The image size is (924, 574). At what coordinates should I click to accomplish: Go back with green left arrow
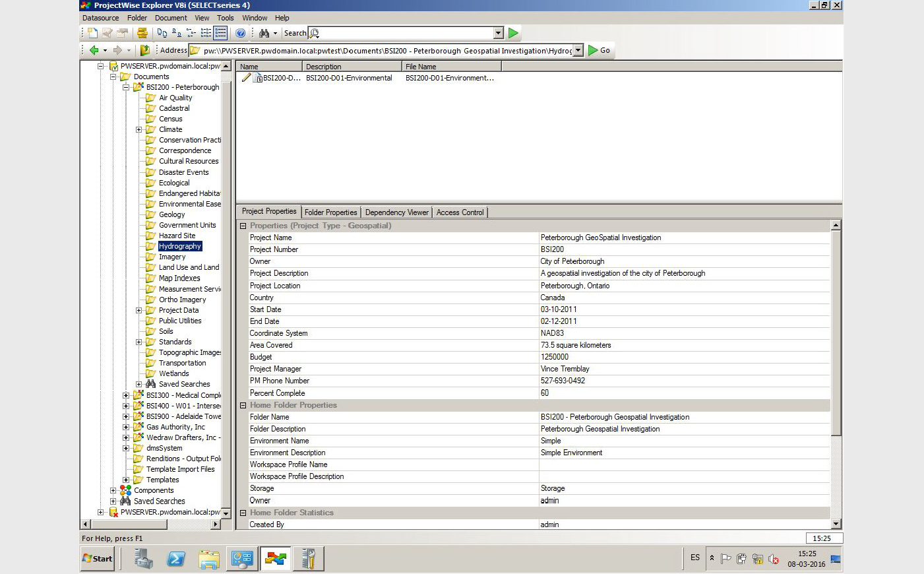click(94, 50)
